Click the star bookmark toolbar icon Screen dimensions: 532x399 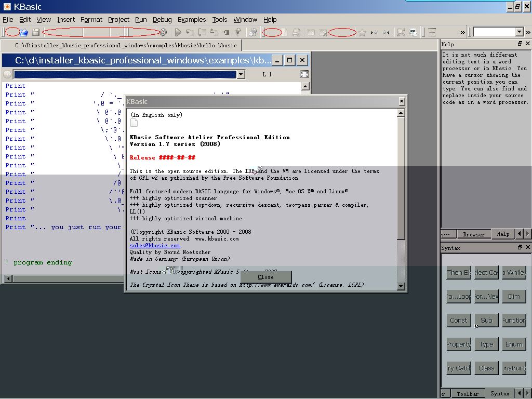[362, 32]
